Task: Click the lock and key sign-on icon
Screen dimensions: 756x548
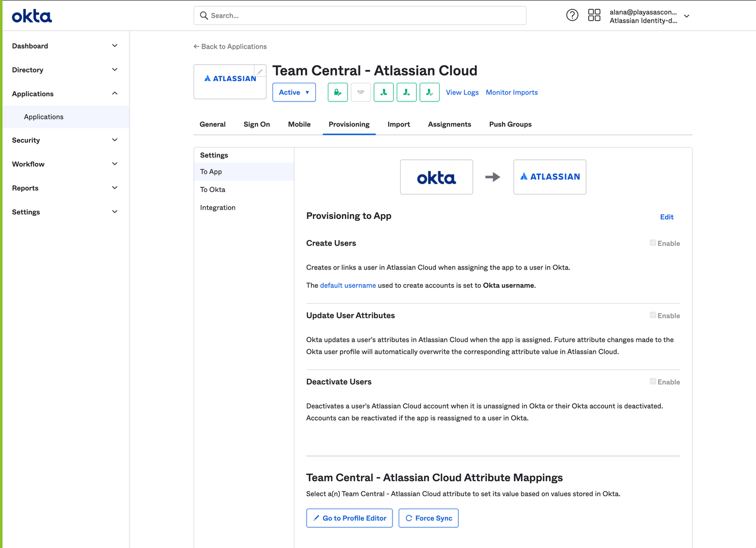Action: 338,92
